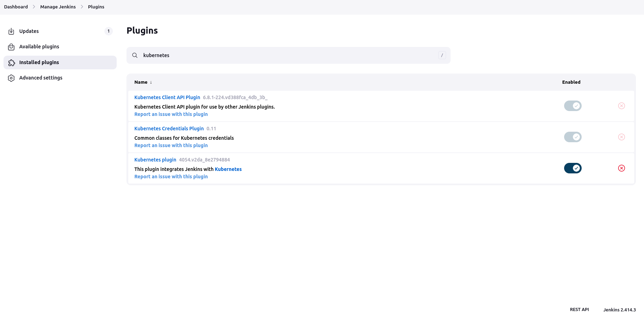Toggle Kubernetes Client API Plugin enabled switch
The image size is (644, 317).
573,106
